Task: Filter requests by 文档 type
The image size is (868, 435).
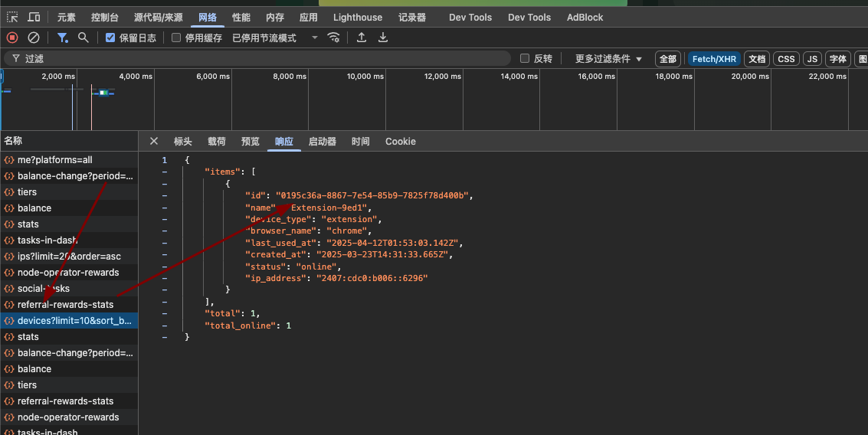Action: 757,59
